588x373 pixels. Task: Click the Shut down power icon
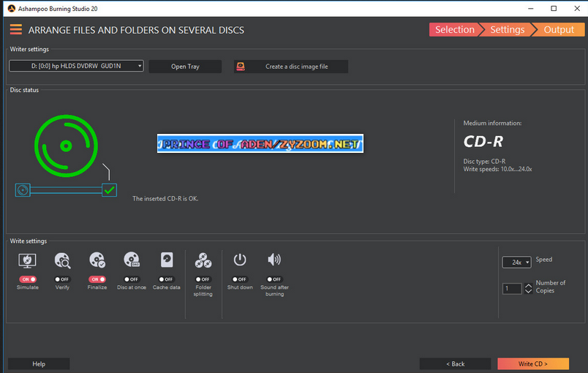240,260
